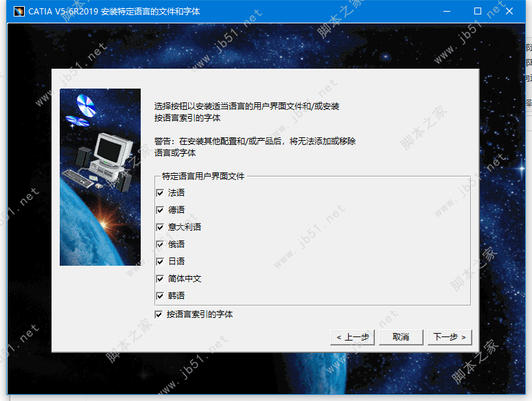Maximize the CATIA installer window
532x401 pixels.
(478, 11)
